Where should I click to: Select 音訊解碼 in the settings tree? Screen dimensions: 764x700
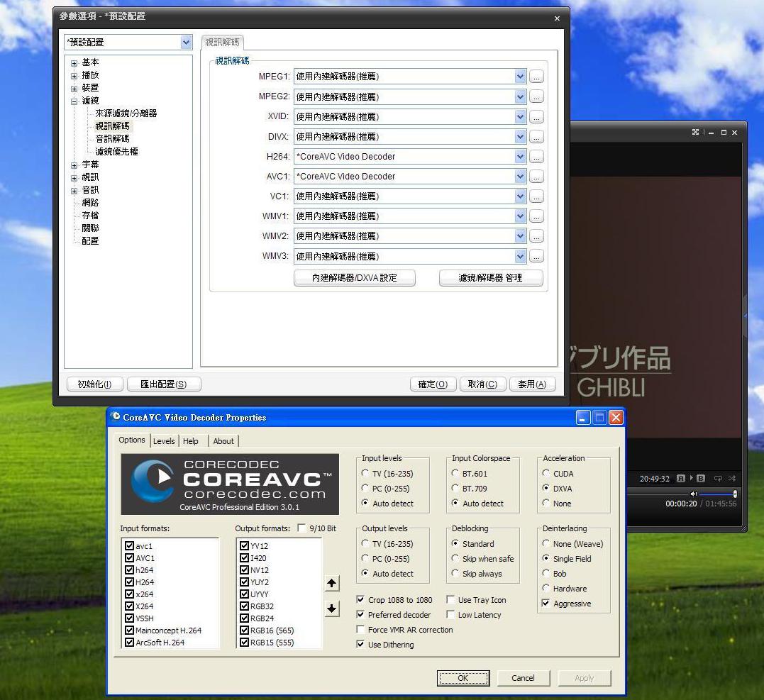click(x=113, y=139)
